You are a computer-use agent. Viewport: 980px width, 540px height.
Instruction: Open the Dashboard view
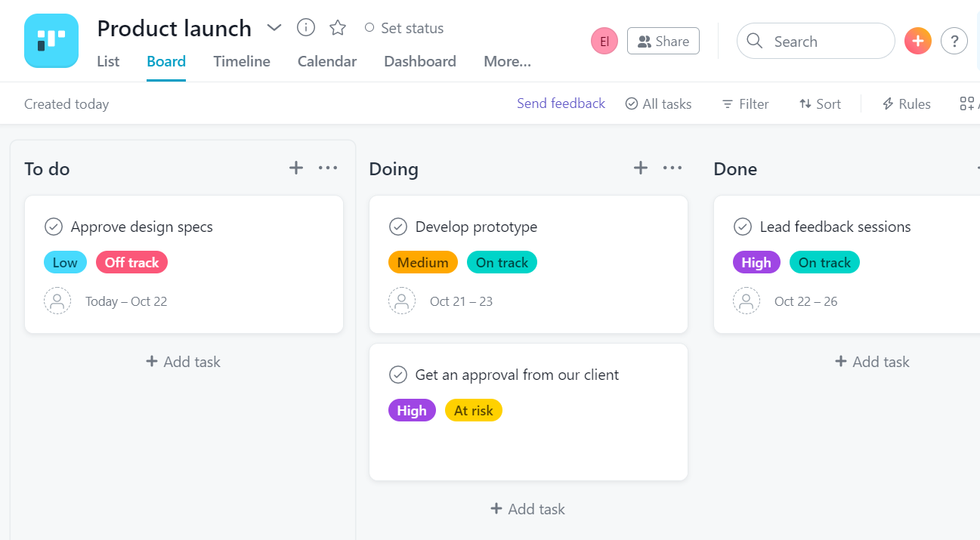(419, 61)
